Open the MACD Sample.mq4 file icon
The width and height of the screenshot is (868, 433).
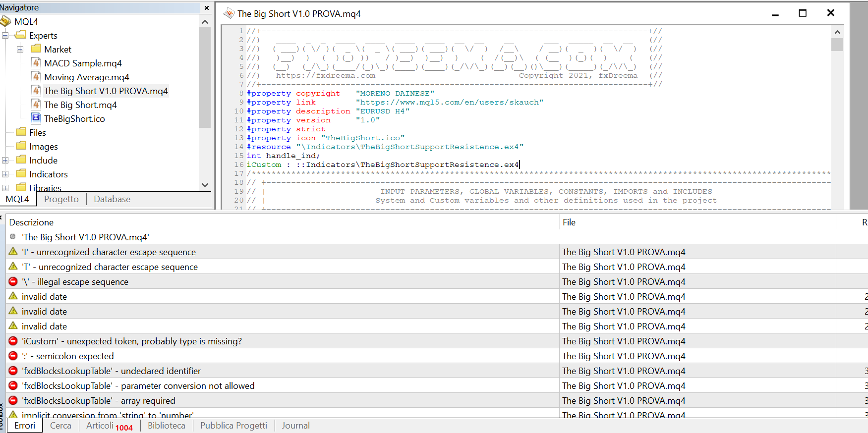[36, 63]
